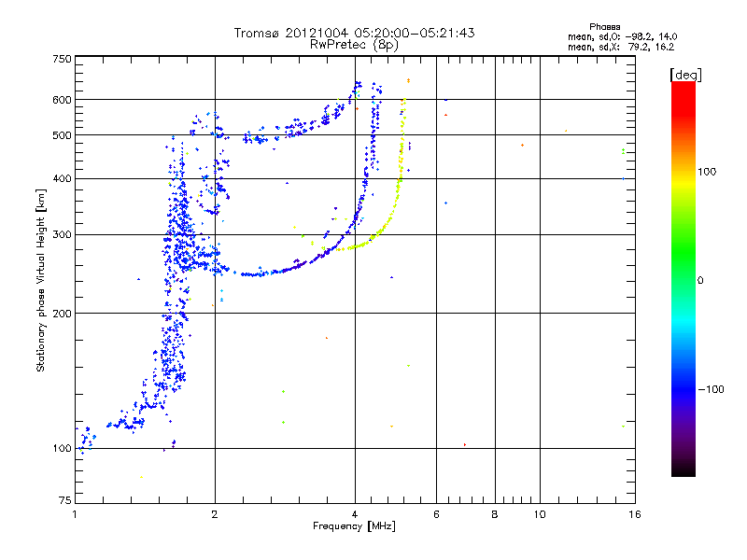747x560 pixels.
Task: Click the x-axis tick label '4'
Action: coord(355,514)
